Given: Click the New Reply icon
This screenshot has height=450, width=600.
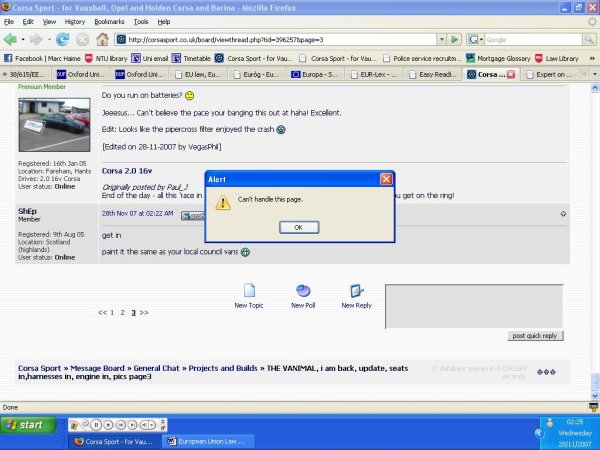Looking at the screenshot, I should point(356,292).
